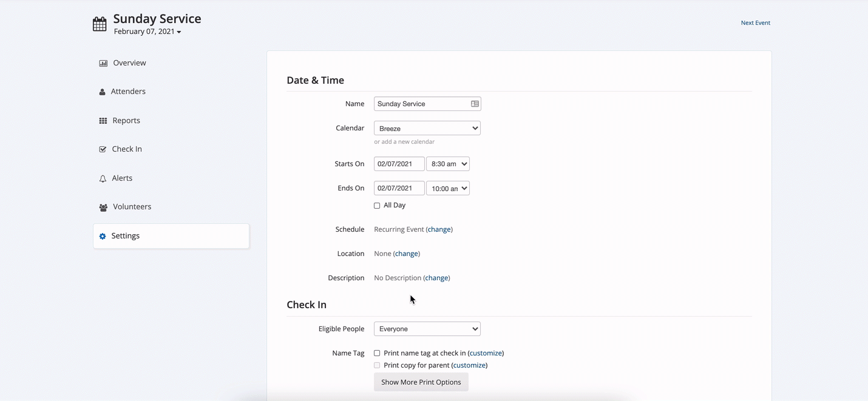This screenshot has width=868, height=401.
Task: Open the 8:30 am start time dropdown
Action: click(x=448, y=164)
